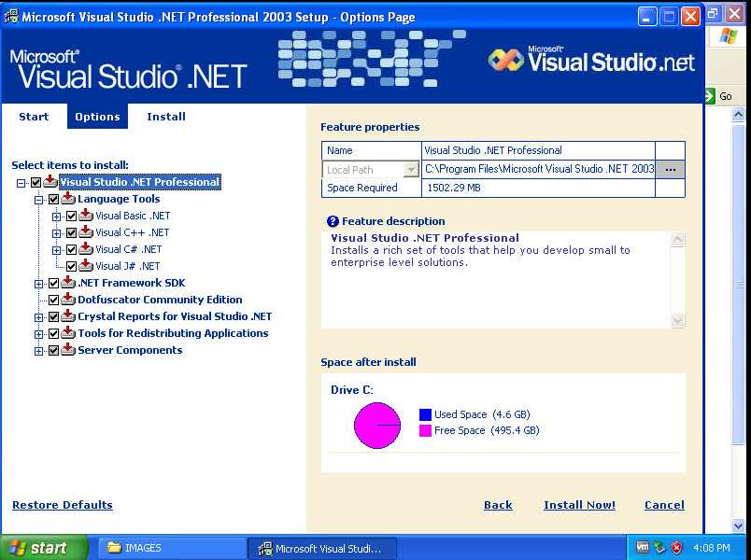Expand the Tools for Redistributing Applications node
Screen dimensions: 751x560
point(39,333)
